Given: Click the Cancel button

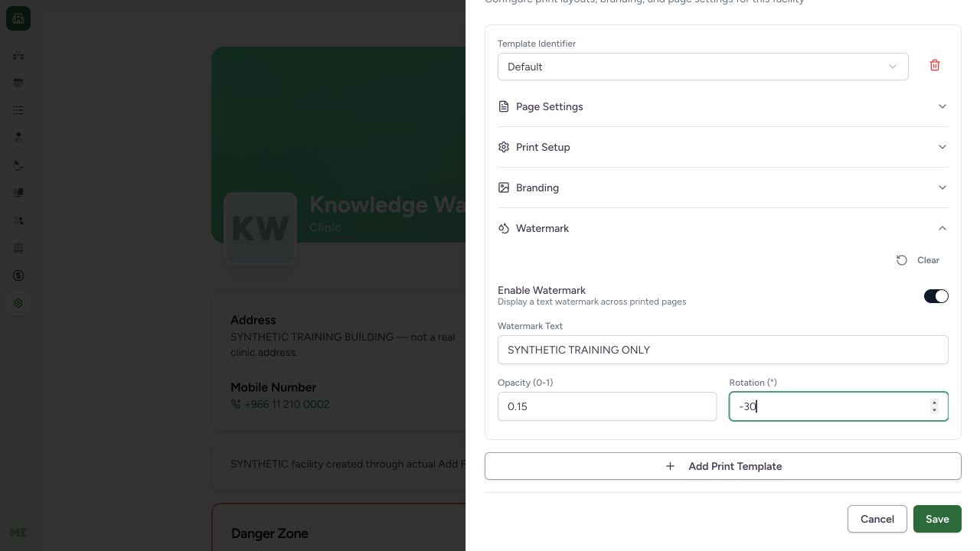Looking at the screenshot, I should [x=877, y=519].
